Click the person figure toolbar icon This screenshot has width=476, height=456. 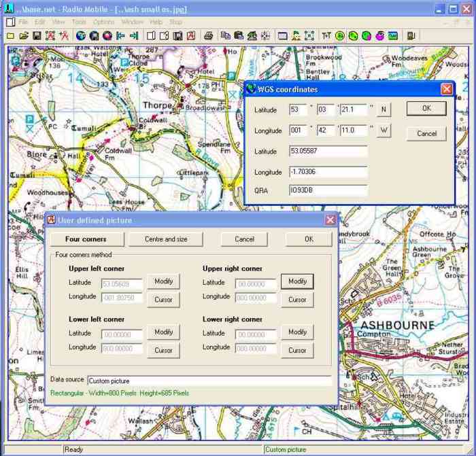pos(296,36)
